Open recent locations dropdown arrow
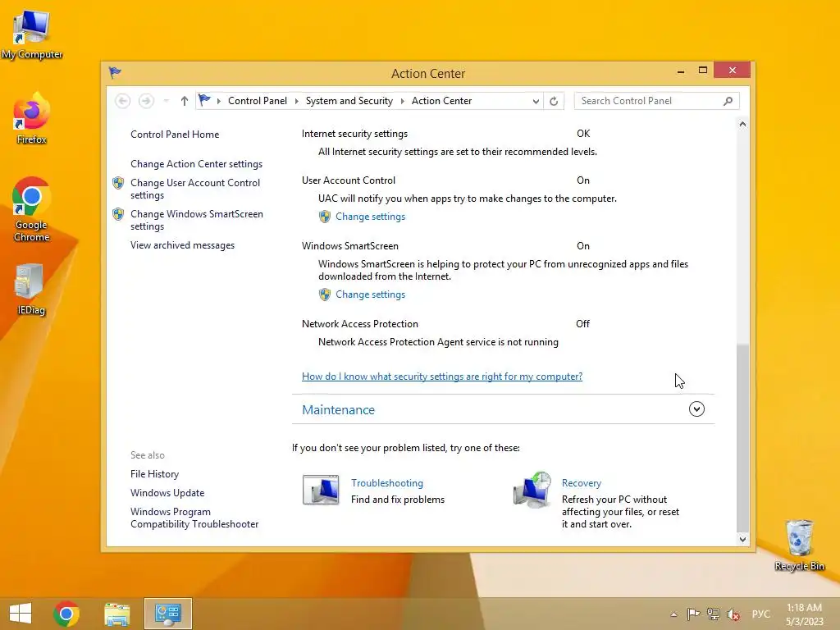 tap(166, 101)
